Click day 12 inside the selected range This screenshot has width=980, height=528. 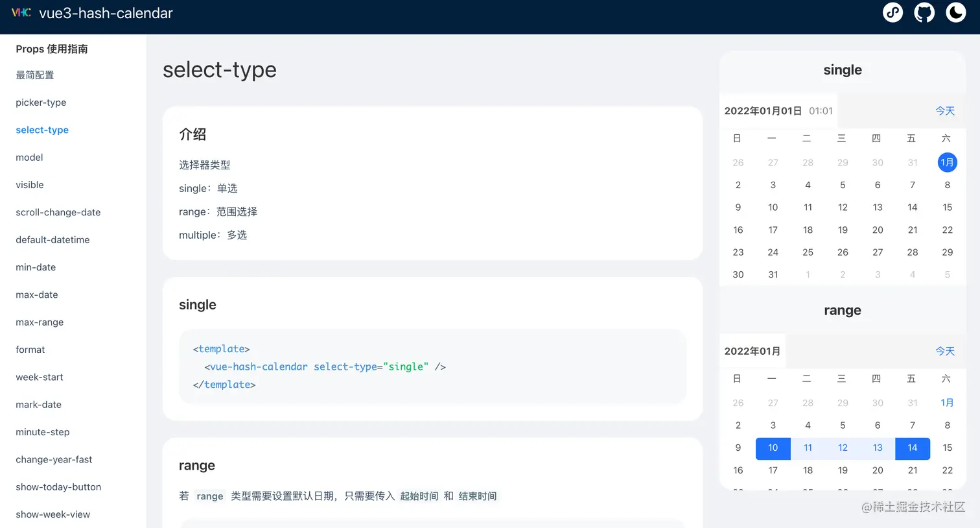[843, 448]
